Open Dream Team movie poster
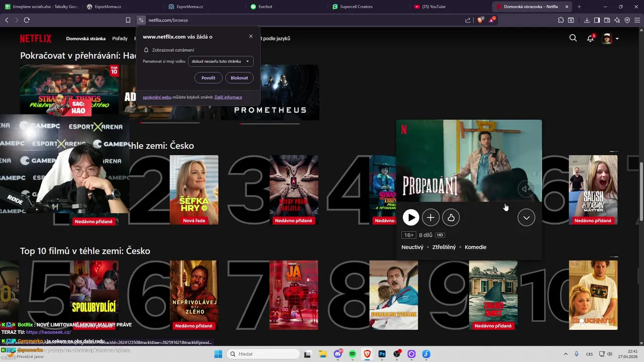Image resolution: width=644 pixels, height=362 pixels. (x=394, y=295)
